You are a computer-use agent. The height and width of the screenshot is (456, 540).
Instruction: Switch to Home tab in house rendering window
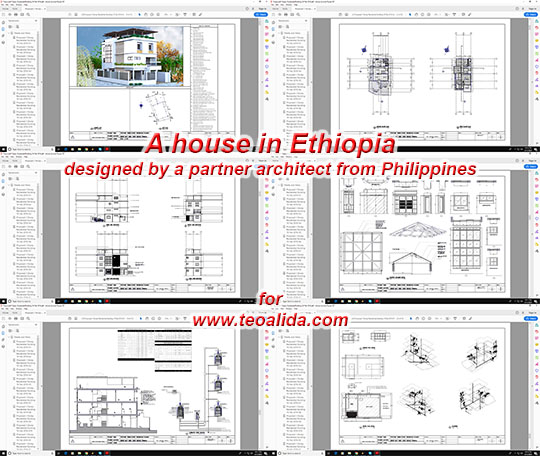tap(5, 9)
